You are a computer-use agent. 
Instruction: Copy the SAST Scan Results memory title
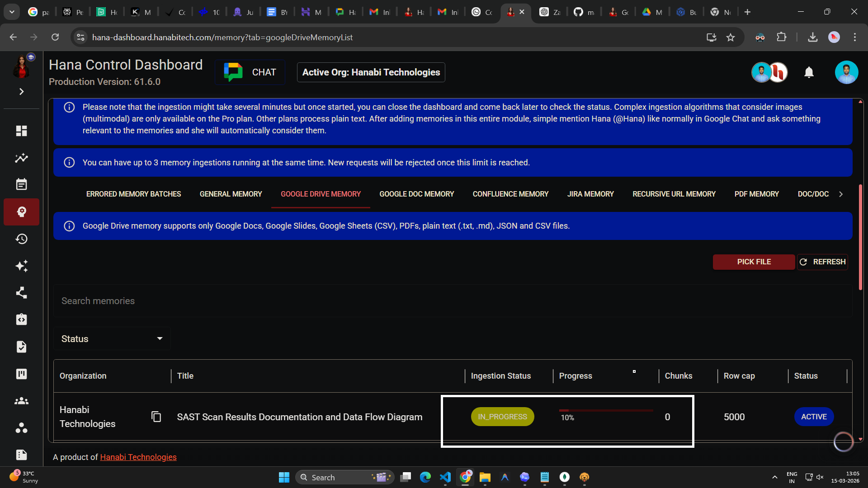156,417
